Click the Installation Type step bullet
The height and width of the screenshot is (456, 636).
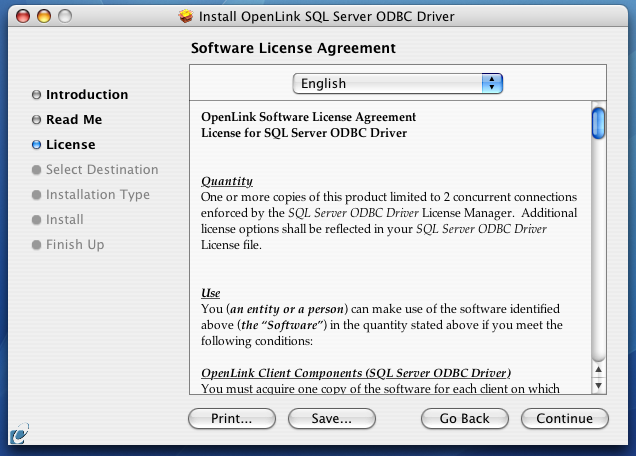coord(37,195)
